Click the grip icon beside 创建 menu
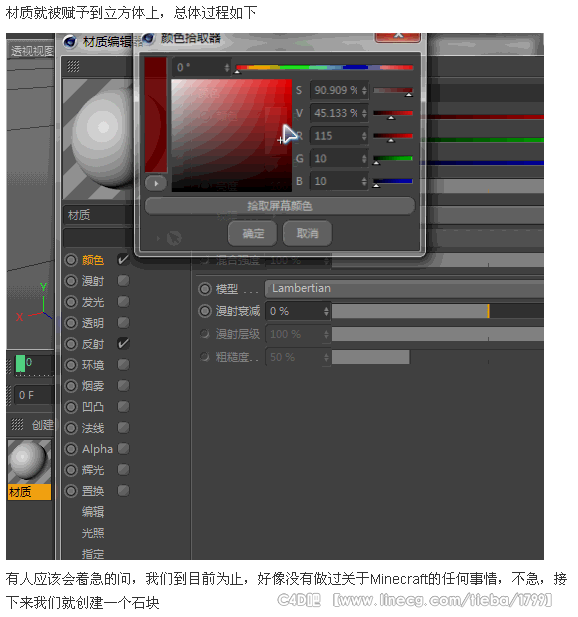 pyautogui.click(x=17, y=424)
